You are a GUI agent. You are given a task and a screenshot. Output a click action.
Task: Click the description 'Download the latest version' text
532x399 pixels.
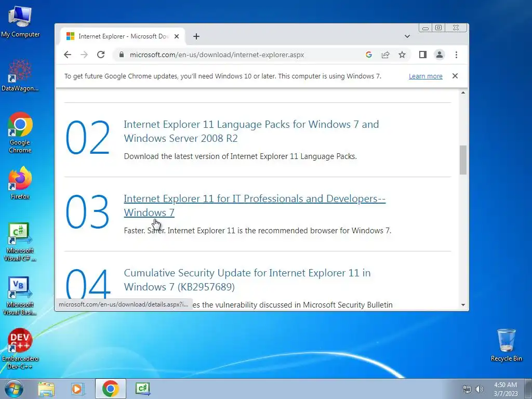click(240, 156)
